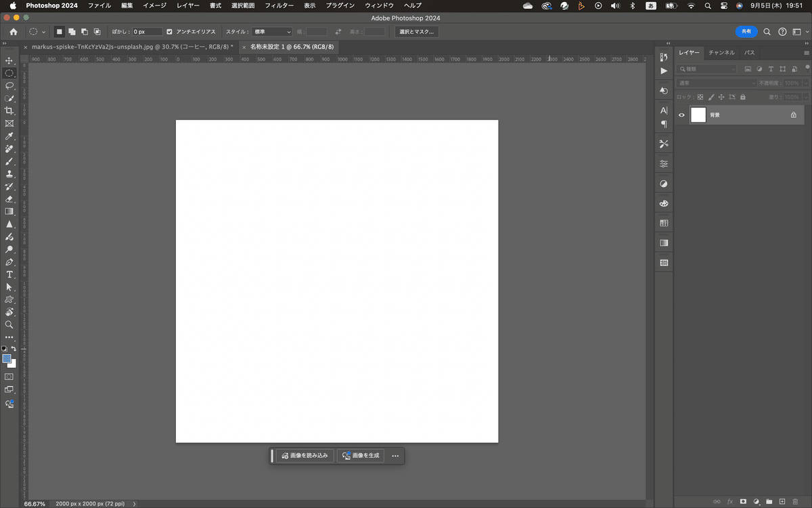The image size is (812, 508).
Task: Choose Add to selection mode button
Action: tap(72, 32)
